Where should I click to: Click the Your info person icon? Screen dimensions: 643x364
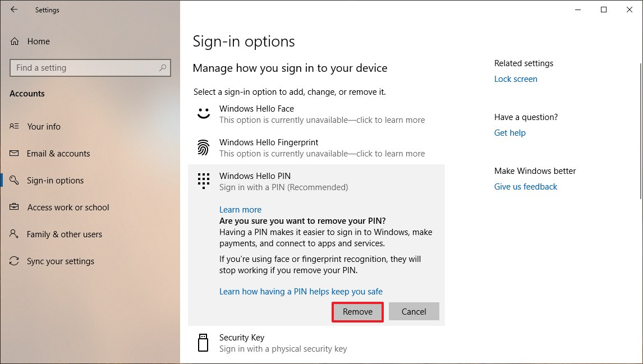coord(14,126)
